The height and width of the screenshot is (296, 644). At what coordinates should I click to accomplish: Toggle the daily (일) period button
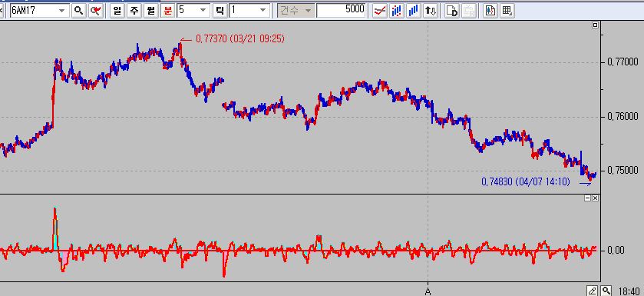coord(117,11)
